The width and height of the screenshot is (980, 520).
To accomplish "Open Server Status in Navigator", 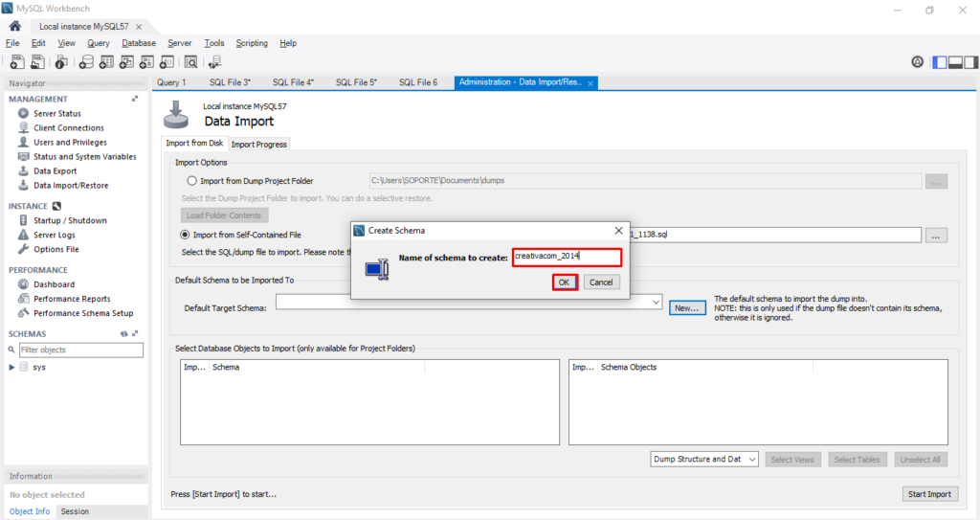I will [56, 113].
